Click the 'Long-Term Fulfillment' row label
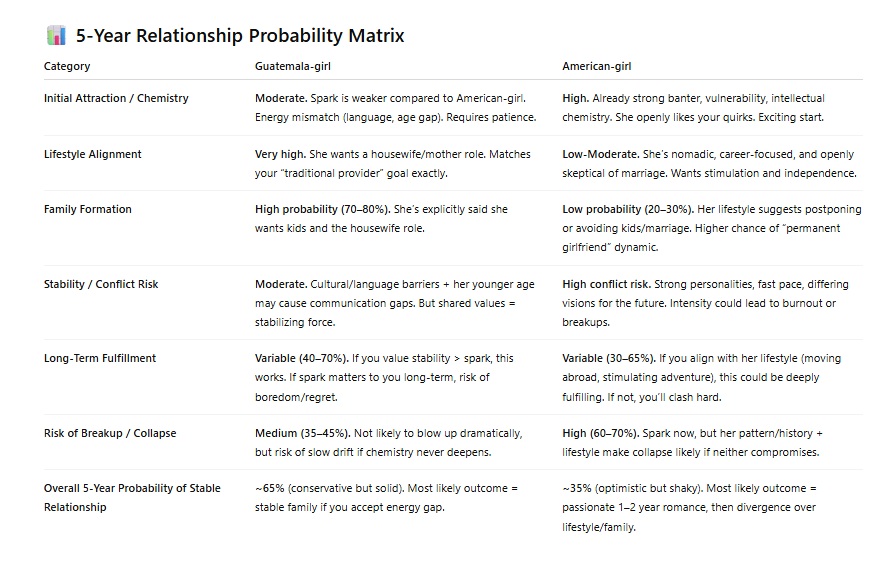This screenshot has height=566, width=883. (100, 358)
